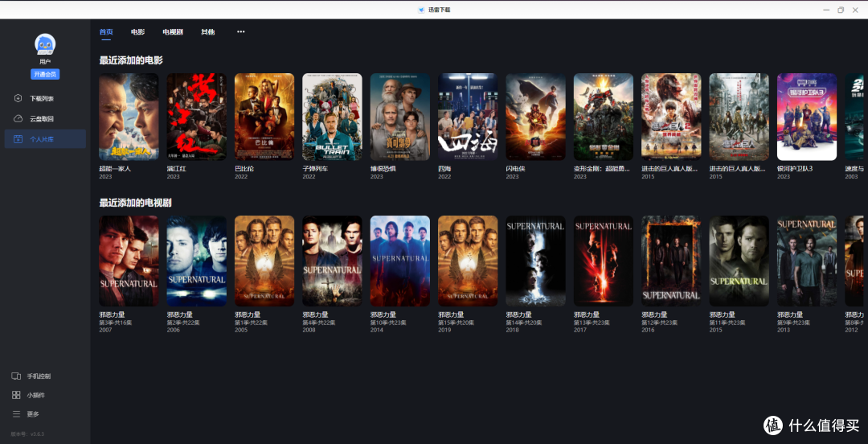This screenshot has width=868, height=444.
Task: Open 邪恶力量 season 4 poster
Action: (332, 261)
